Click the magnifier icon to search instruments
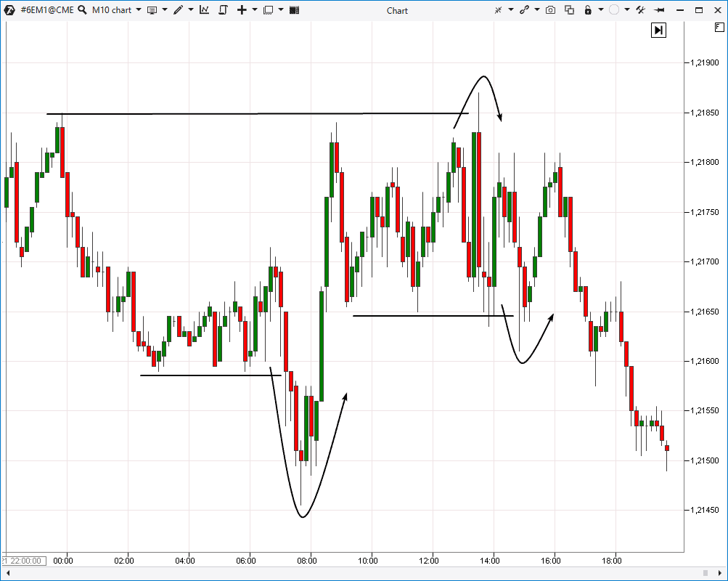The image size is (728, 581). [82, 10]
